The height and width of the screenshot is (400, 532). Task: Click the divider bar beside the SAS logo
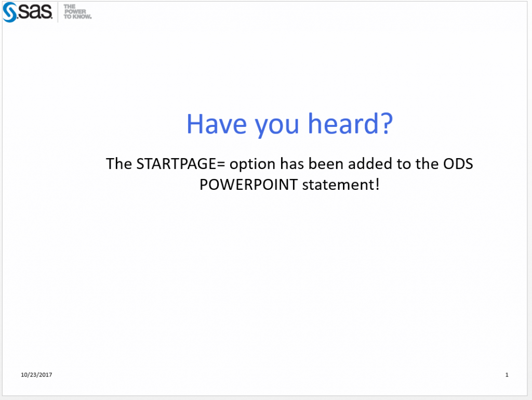57,11
